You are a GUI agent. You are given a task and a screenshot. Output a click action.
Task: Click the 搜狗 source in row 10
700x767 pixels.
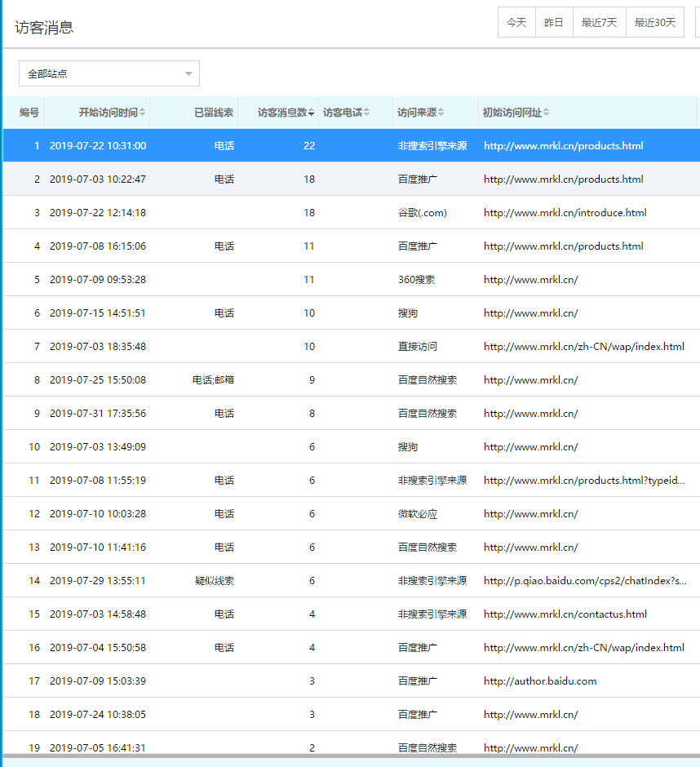407,446
